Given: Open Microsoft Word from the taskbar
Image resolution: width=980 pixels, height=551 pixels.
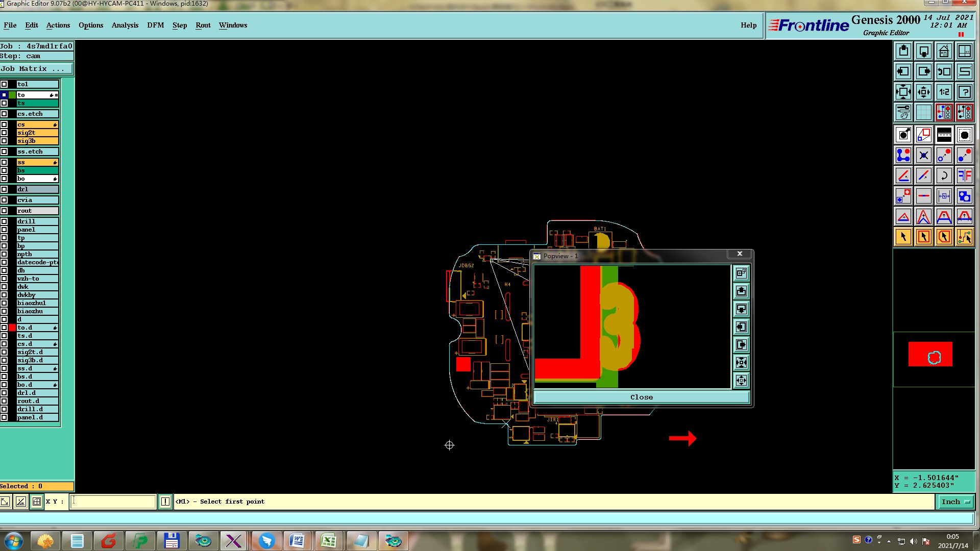Looking at the screenshot, I should pyautogui.click(x=297, y=541).
